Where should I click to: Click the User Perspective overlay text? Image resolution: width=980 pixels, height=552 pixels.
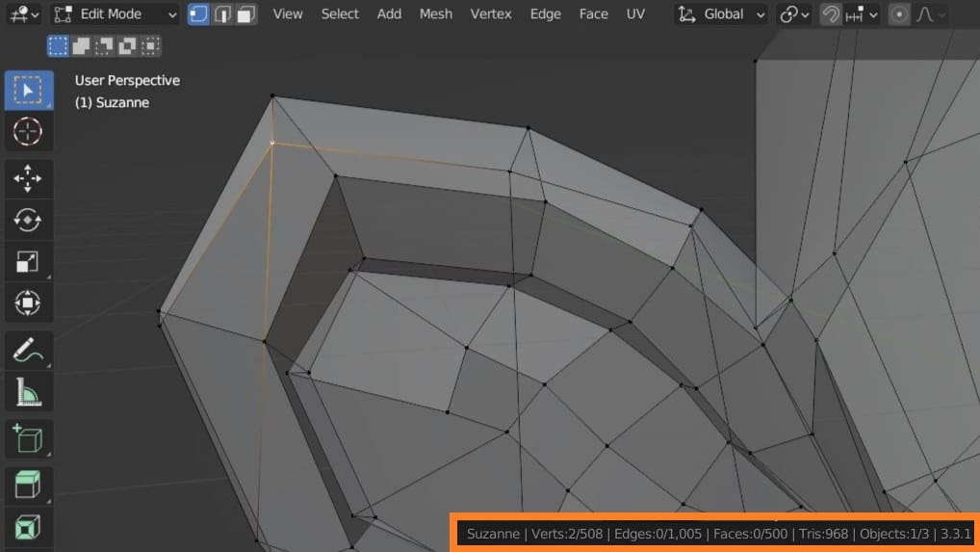[x=127, y=80]
